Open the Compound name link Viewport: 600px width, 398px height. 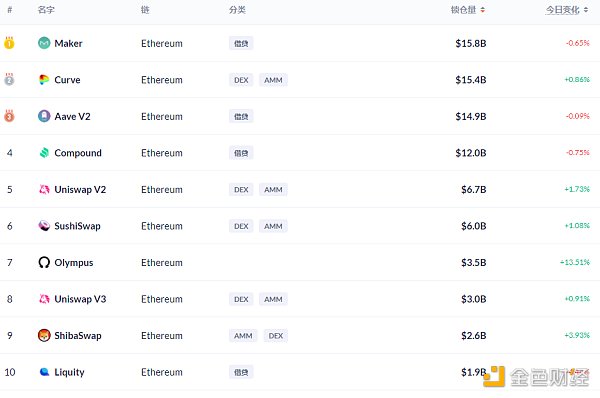tap(78, 153)
